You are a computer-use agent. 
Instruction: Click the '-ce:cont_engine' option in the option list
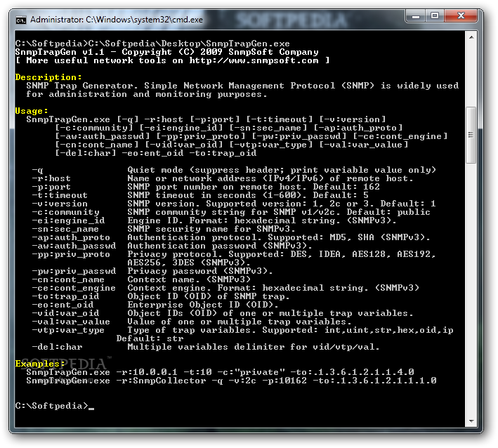coord(74,288)
